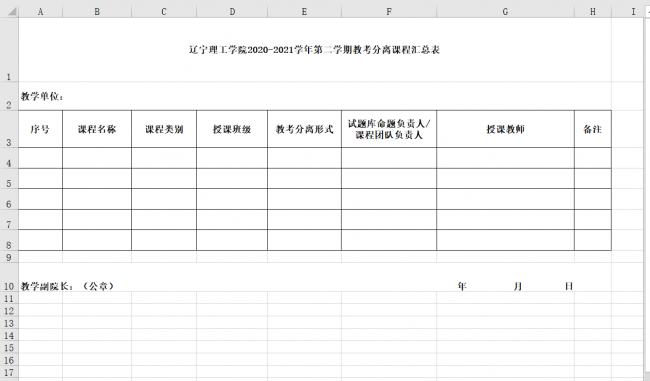Select row 3 header
Screen dimensions: 650x381
(9, 129)
